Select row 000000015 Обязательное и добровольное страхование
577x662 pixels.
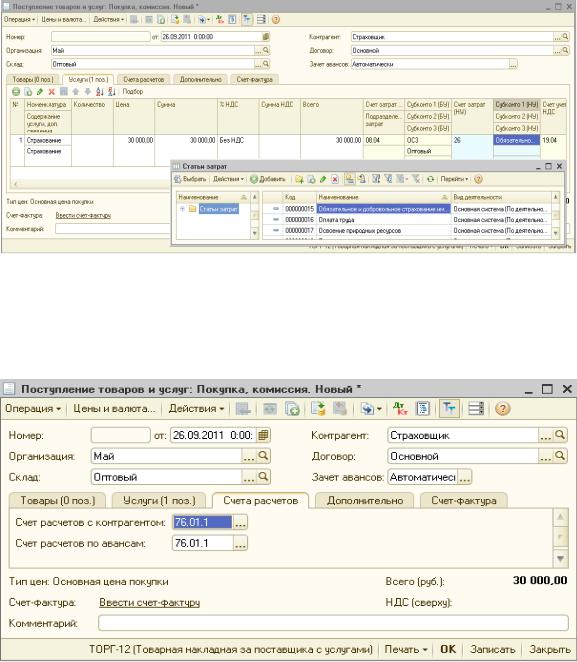point(405,209)
